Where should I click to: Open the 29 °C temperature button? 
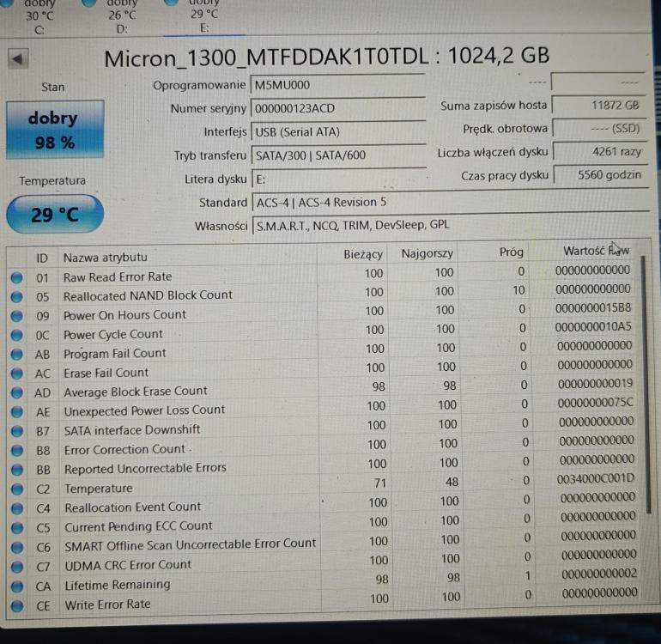click(x=55, y=215)
